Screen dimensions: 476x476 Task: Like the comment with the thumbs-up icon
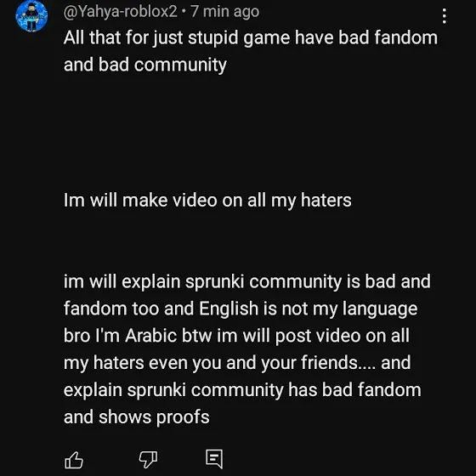pyautogui.click(x=74, y=460)
